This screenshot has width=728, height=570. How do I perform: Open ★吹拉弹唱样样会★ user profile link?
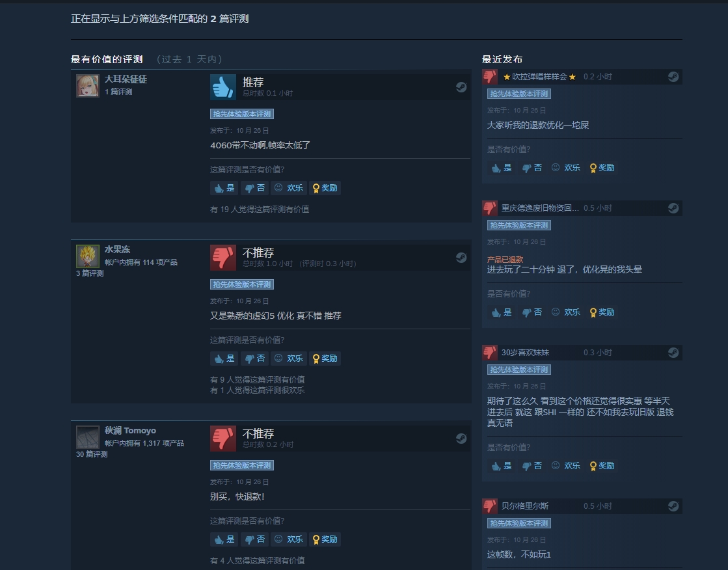(539, 77)
